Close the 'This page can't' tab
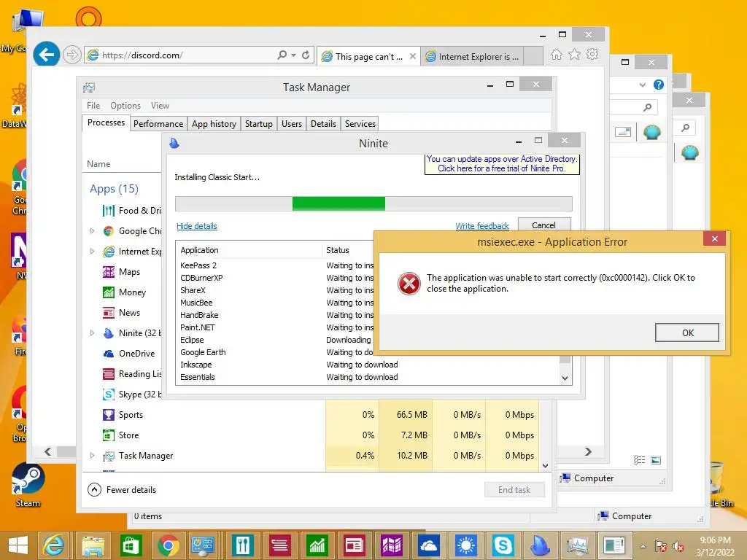 point(413,56)
